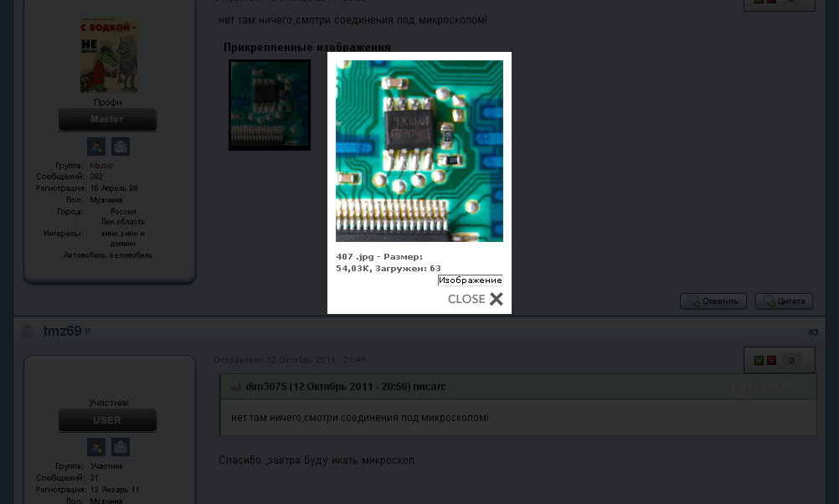This screenshot has width=839, height=504.
Task: Click the Ответить reply button
Action: 713,301
